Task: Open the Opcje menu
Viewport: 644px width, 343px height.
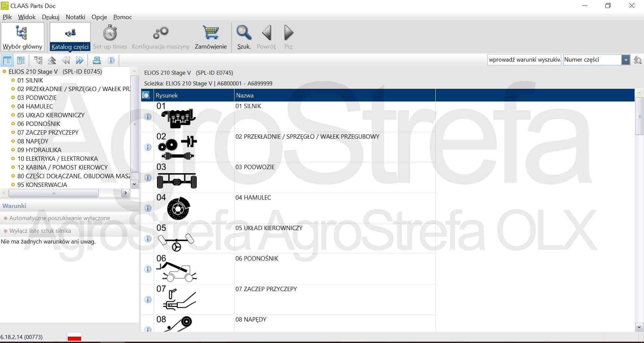Action: (99, 17)
